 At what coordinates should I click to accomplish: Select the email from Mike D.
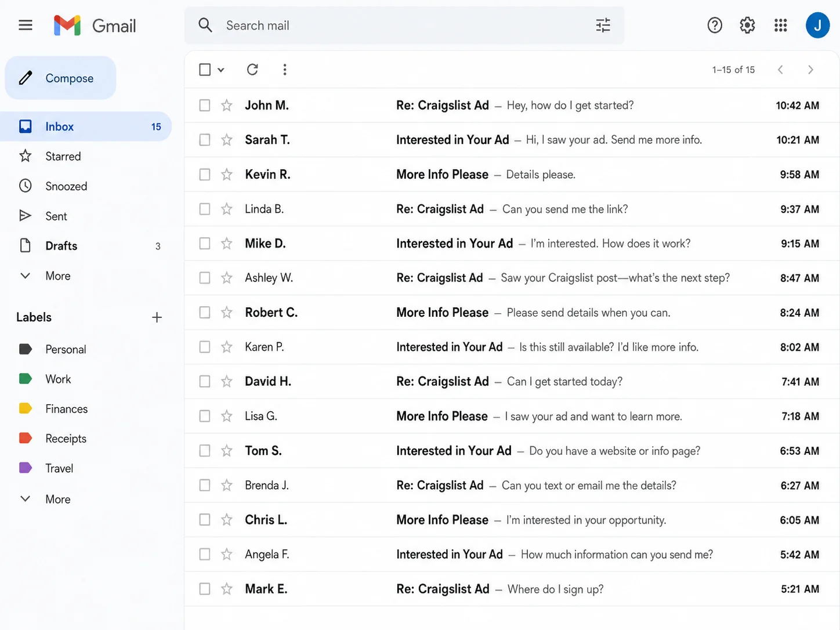pos(205,243)
